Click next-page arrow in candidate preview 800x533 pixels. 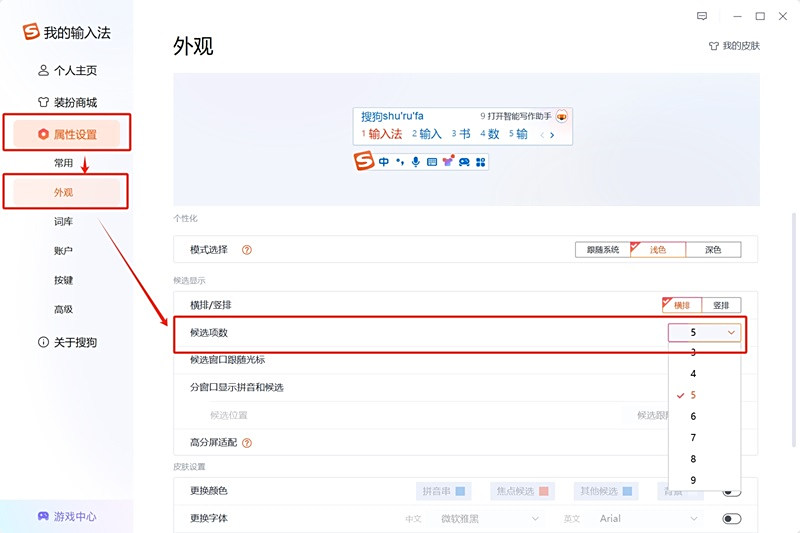(x=552, y=135)
